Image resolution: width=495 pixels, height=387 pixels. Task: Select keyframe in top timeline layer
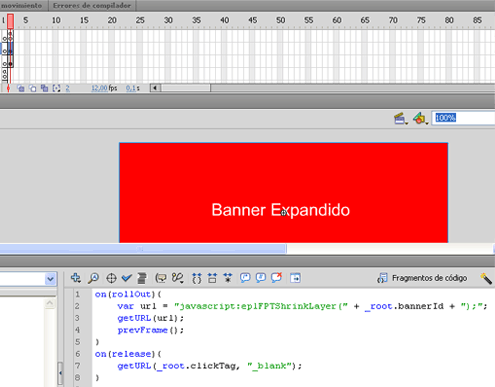(x=10, y=39)
